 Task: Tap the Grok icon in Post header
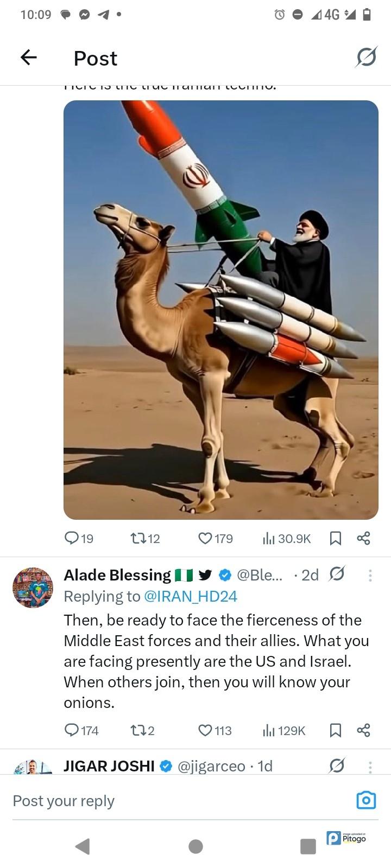coord(366,57)
